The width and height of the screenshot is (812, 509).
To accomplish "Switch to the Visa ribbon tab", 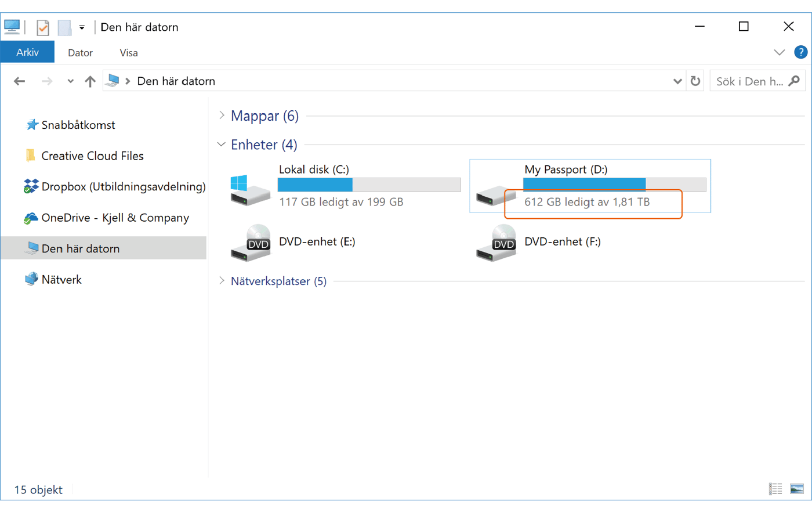I will [x=129, y=53].
